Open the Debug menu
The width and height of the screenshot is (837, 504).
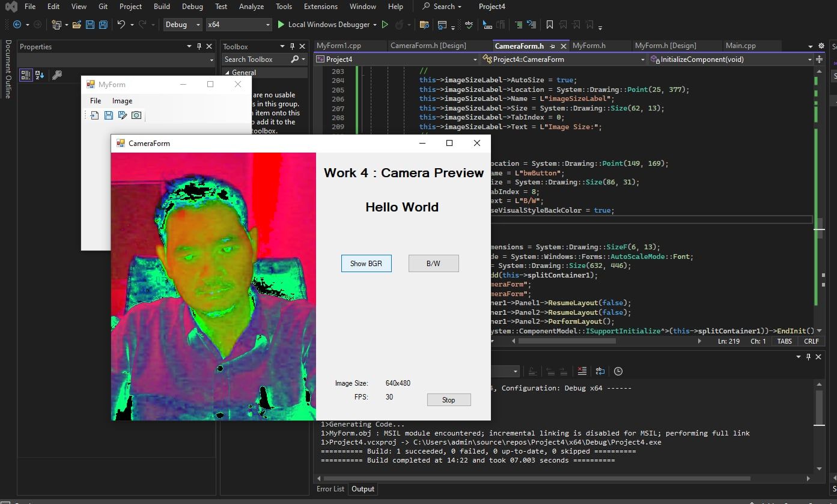(192, 7)
